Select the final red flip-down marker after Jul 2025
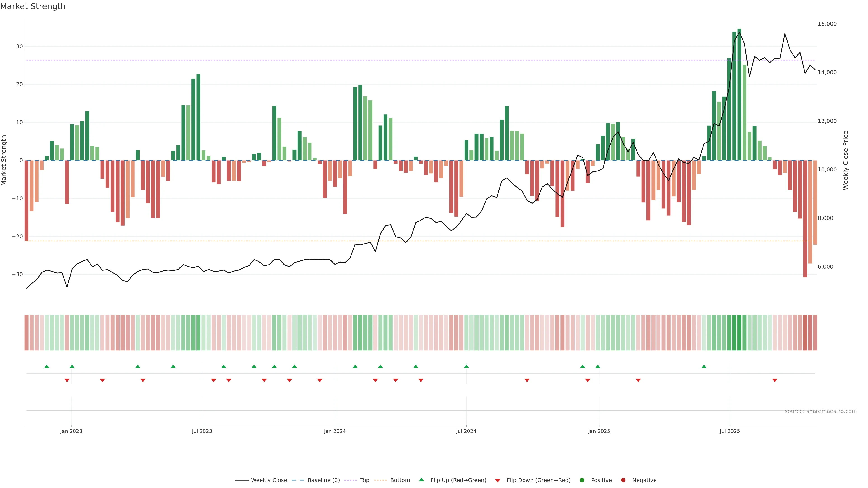Image resolution: width=868 pixels, height=488 pixels. pos(775,380)
